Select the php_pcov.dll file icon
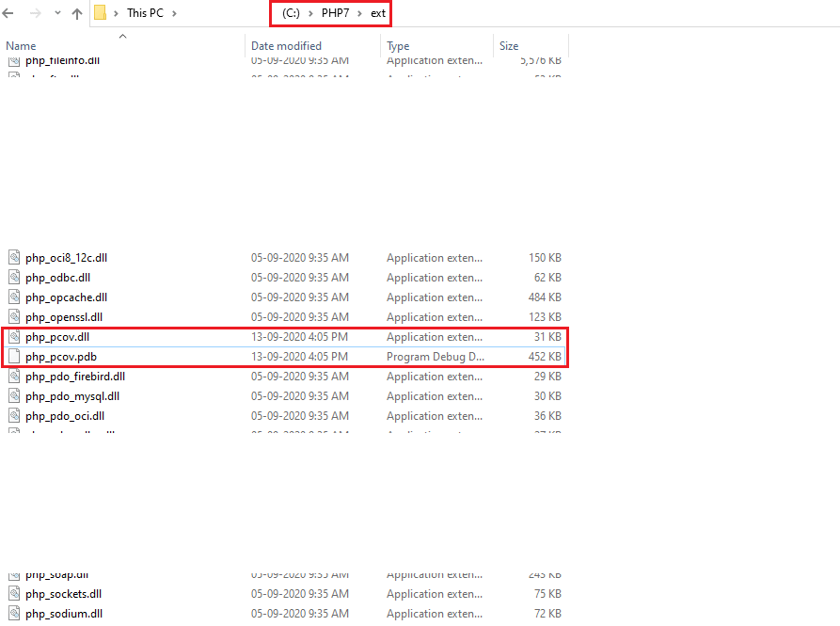This screenshot has height=626, width=840. (x=14, y=337)
